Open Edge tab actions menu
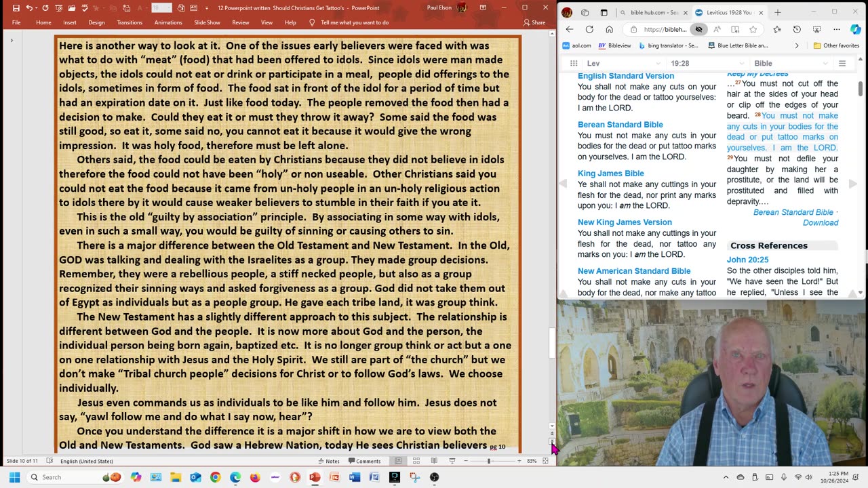868x488 pixels. [604, 12]
